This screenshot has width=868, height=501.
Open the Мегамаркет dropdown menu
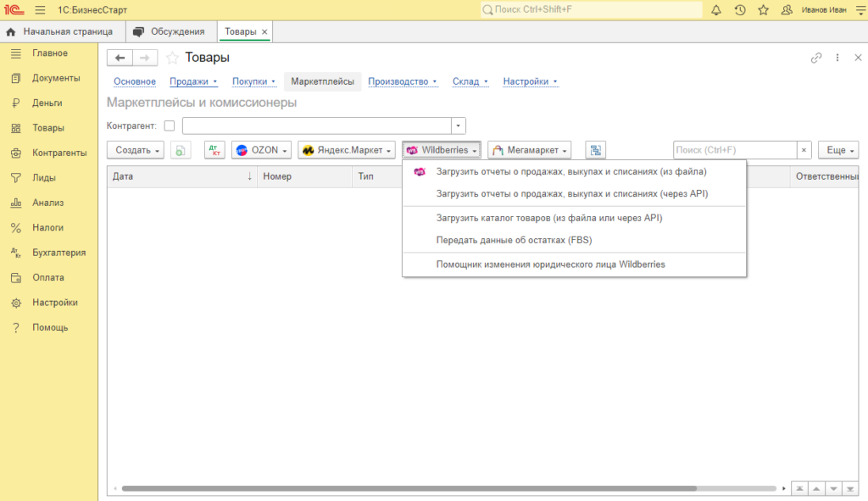529,150
